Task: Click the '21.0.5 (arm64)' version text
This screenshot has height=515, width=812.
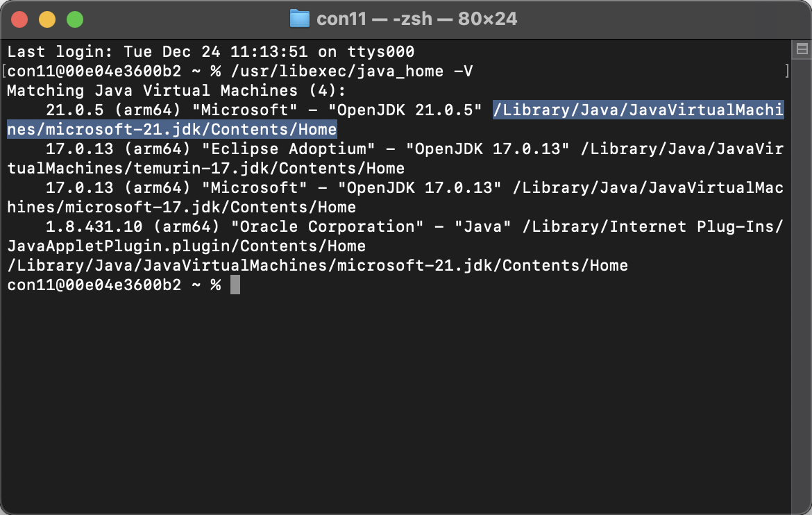Action: click(113, 110)
